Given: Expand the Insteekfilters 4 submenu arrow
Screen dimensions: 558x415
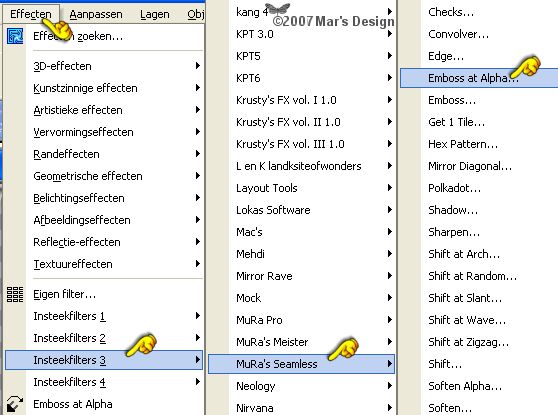Looking at the screenshot, I should click(x=198, y=382).
